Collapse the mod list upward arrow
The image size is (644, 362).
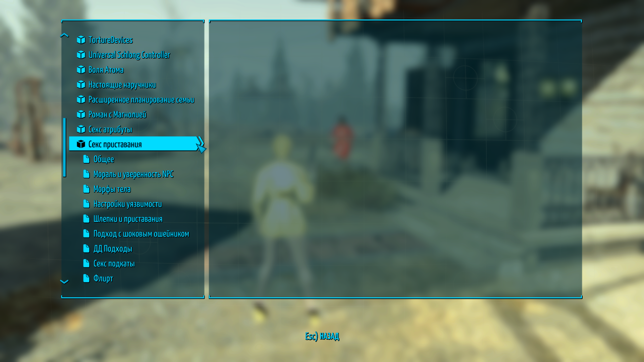tap(65, 35)
